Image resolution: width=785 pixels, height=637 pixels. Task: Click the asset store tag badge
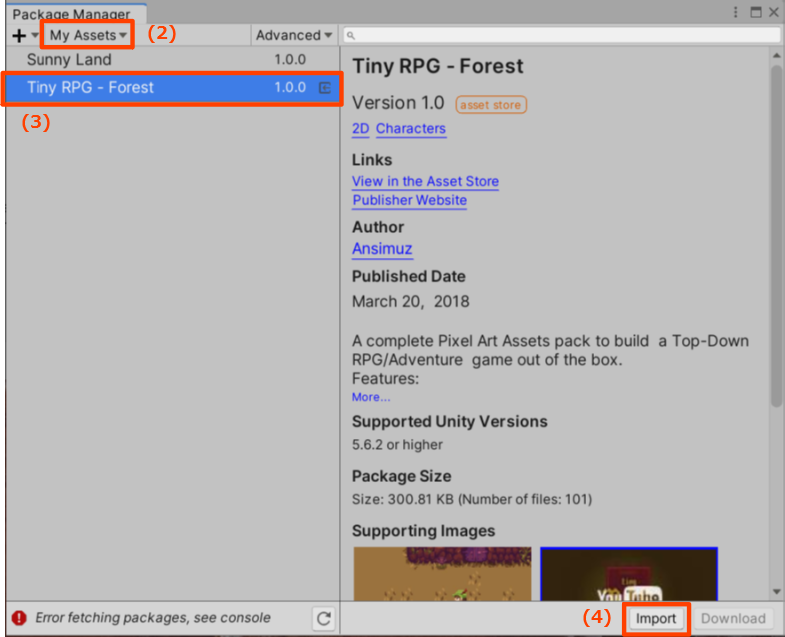tap(491, 105)
